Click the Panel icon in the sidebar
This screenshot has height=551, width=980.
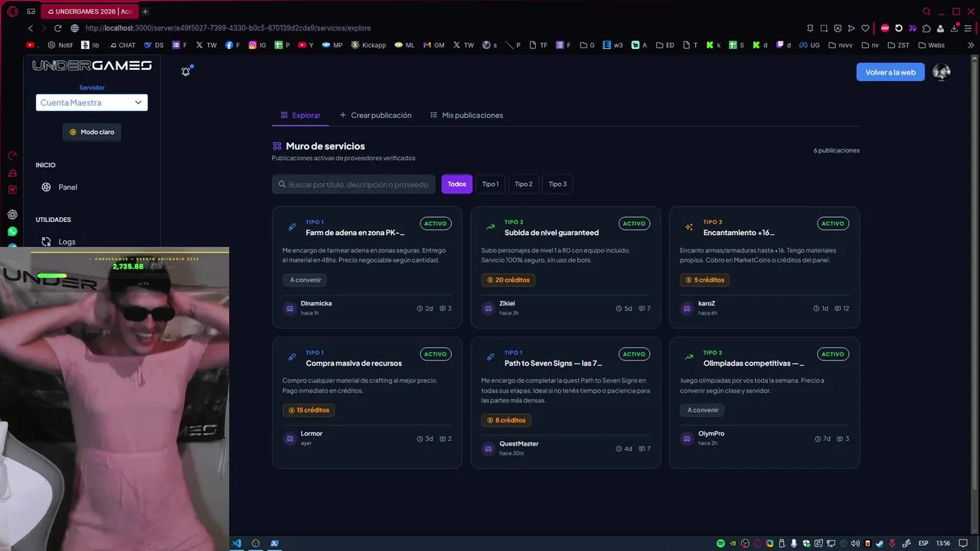pos(46,187)
